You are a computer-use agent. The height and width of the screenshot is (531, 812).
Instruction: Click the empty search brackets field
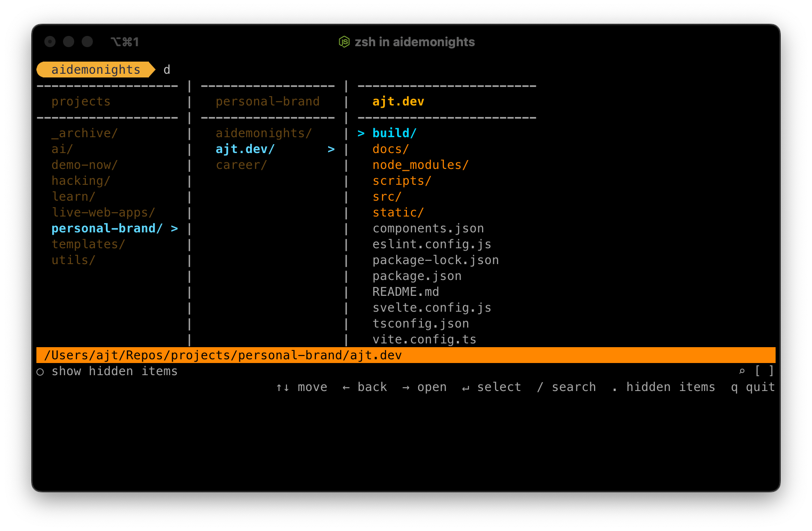click(764, 371)
